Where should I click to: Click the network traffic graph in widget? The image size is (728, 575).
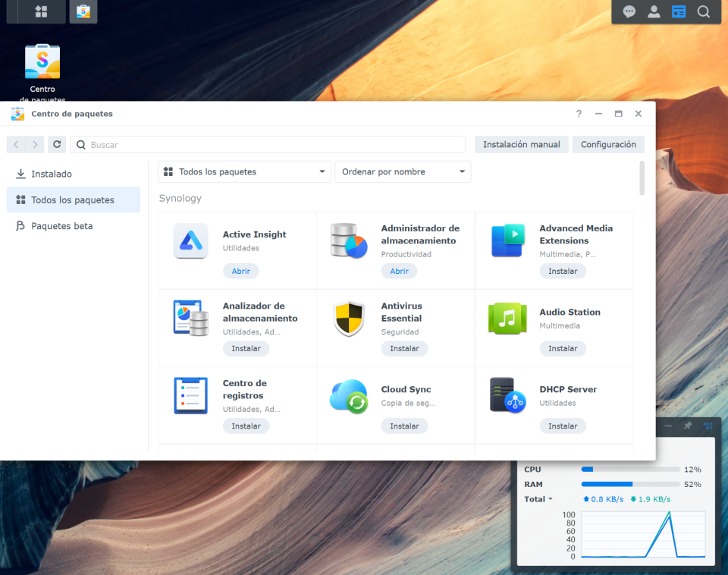[x=643, y=534]
